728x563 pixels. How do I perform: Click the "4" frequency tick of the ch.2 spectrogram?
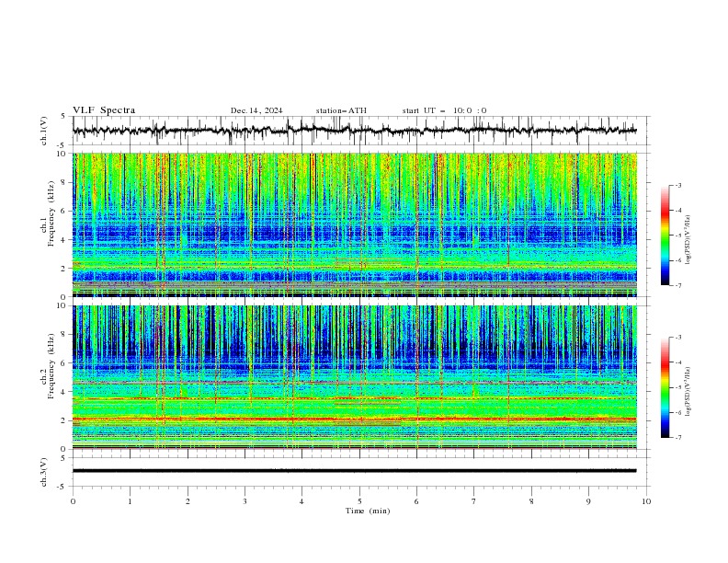click(x=65, y=392)
